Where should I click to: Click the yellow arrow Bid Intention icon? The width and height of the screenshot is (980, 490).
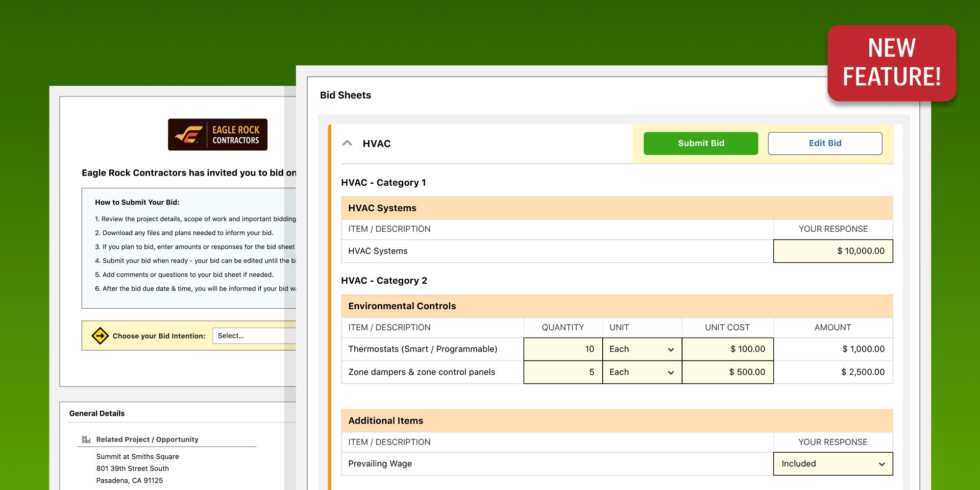click(x=100, y=336)
